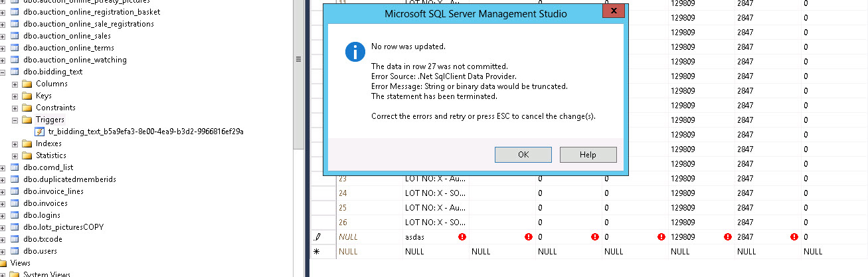Click the 2847 cell in row 24
Screen dimensions: 868x277
[x=767, y=193]
